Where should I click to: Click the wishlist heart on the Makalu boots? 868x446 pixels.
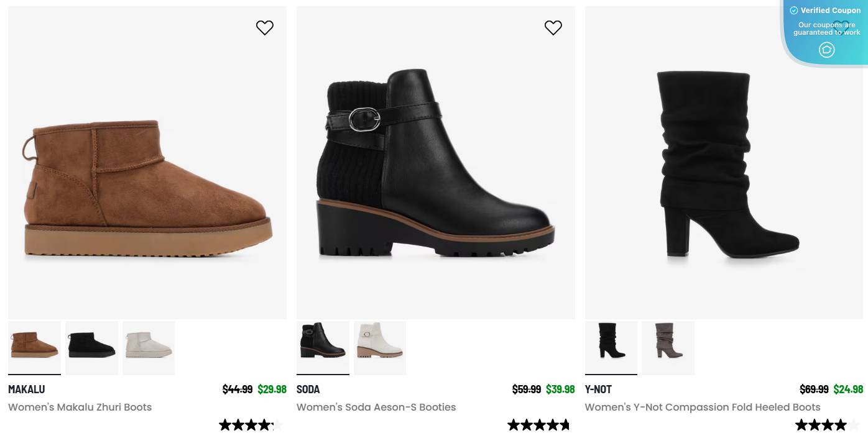click(265, 28)
